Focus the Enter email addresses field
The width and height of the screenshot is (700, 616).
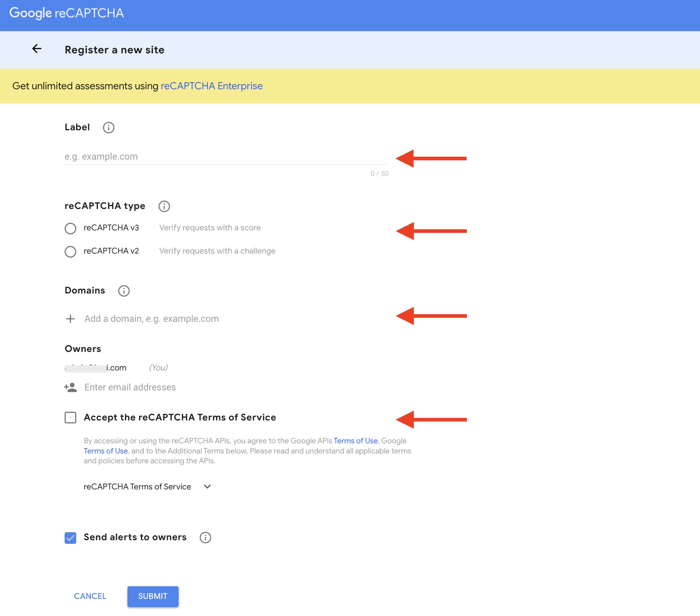(236, 387)
